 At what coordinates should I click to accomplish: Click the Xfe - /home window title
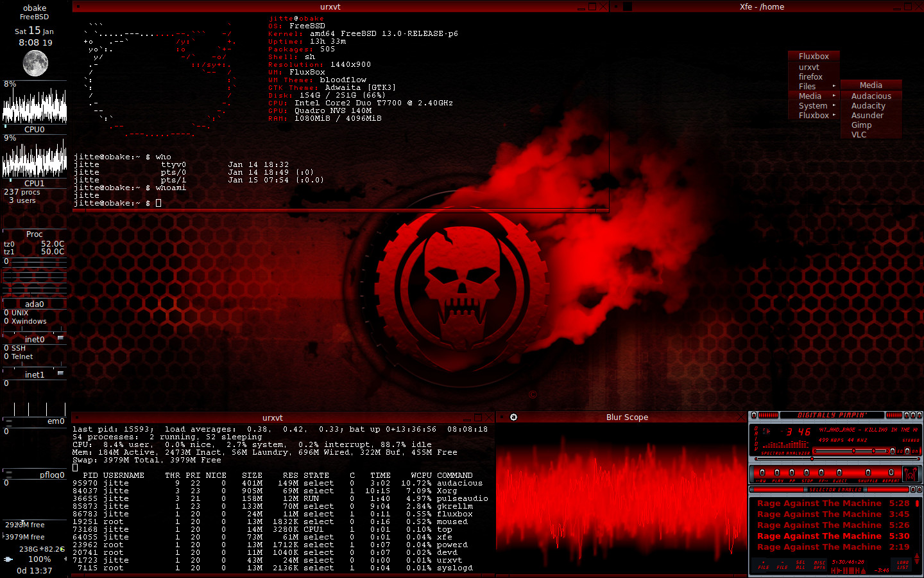click(762, 6)
